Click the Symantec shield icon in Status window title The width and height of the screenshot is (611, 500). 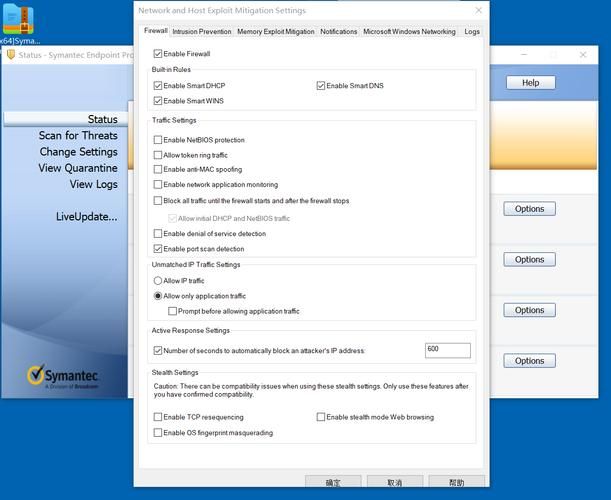pos(11,55)
